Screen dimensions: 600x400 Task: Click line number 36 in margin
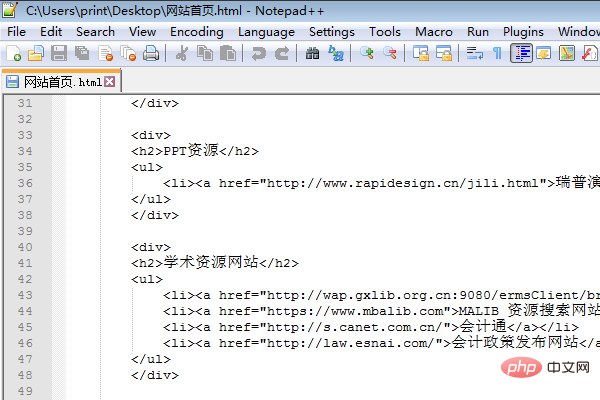(x=25, y=183)
